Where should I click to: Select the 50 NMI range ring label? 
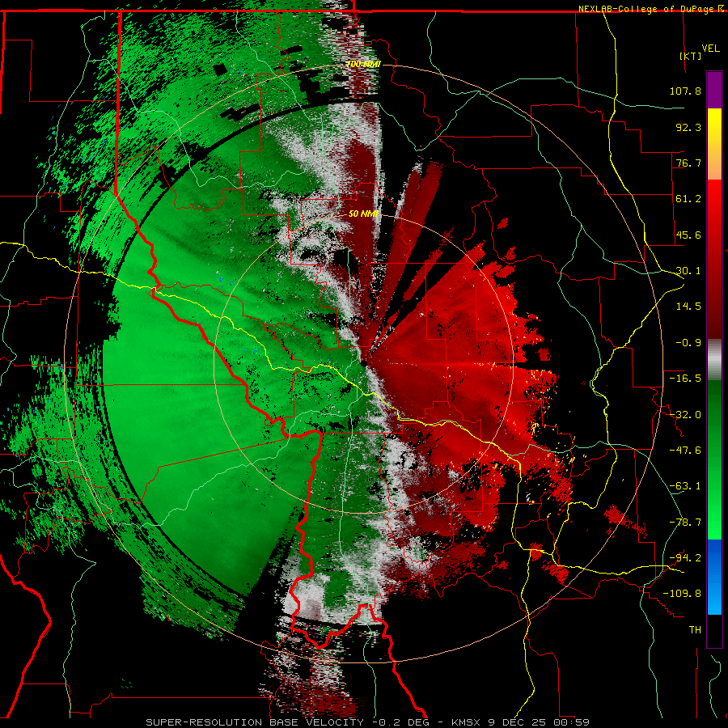(363, 214)
